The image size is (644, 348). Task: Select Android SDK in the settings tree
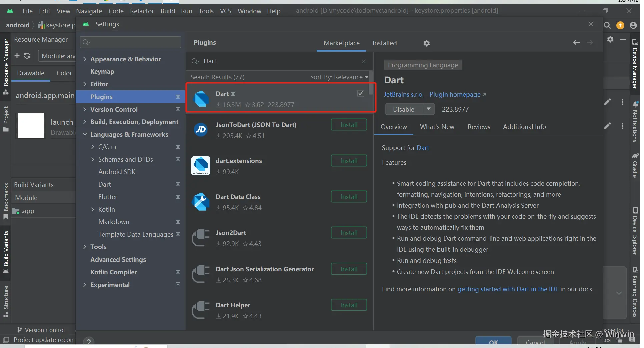click(x=117, y=172)
